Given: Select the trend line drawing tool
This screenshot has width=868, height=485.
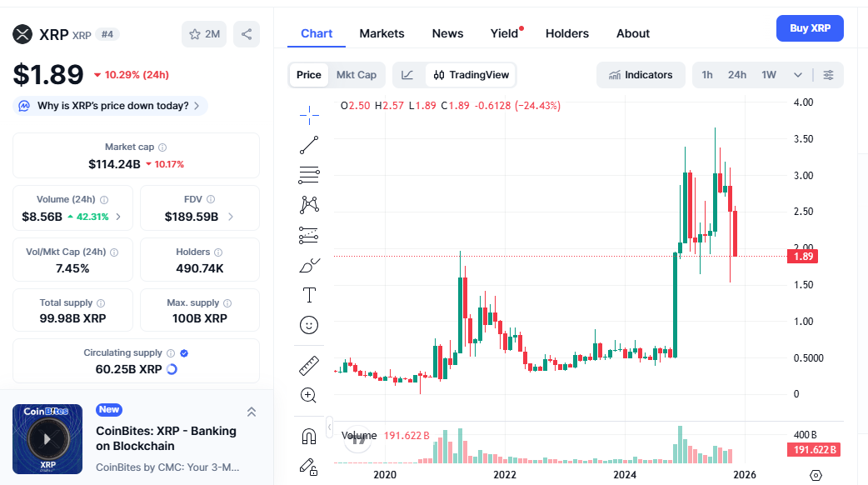Looking at the screenshot, I should 309,145.
